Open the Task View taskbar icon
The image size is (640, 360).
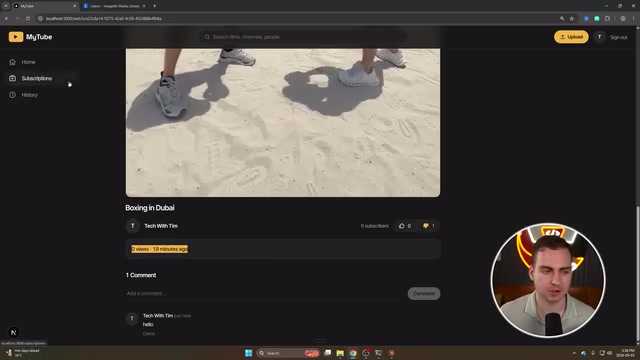[x=327, y=353]
